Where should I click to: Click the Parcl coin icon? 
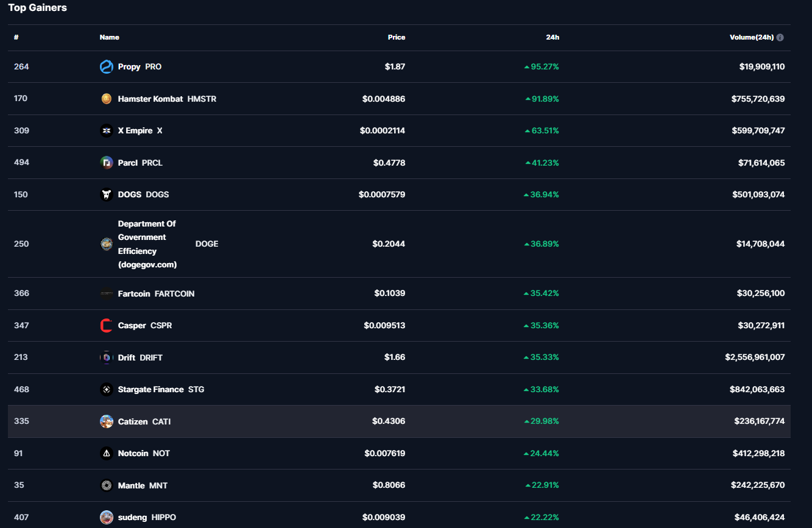(x=107, y=163)
